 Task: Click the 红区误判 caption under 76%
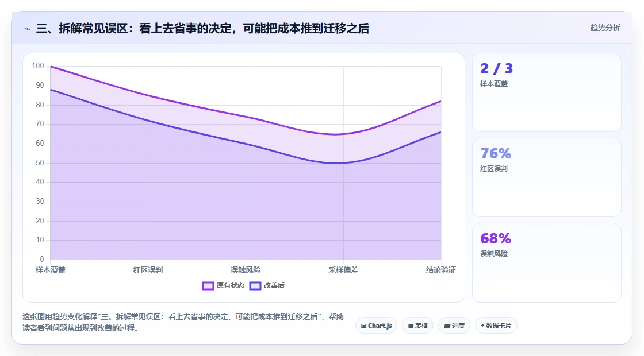494,169
